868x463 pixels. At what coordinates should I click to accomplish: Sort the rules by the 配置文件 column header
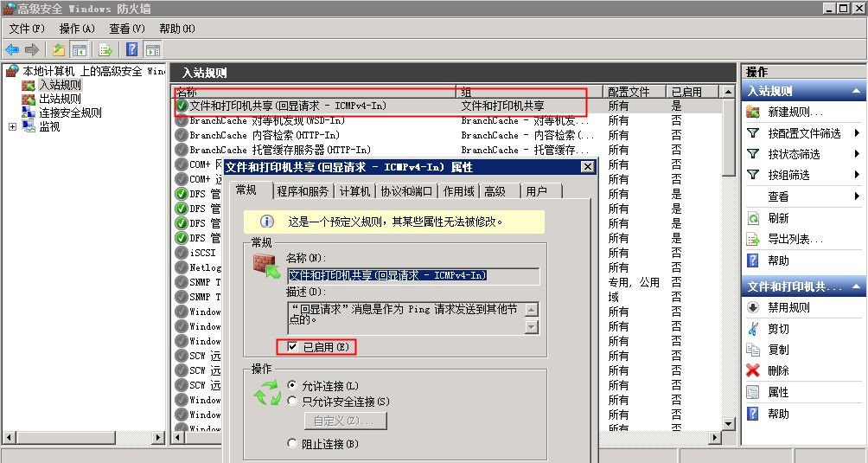(x=634, y=92)
